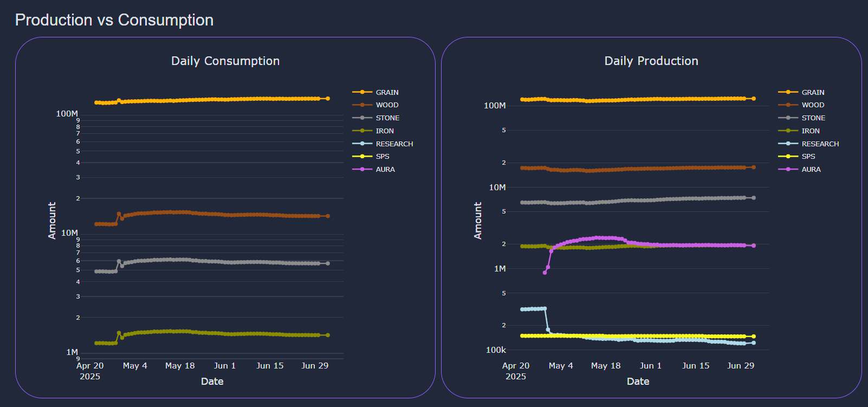Click Jun 15 tick label in Consumption chart
The width and height of the screenshot is (868, 407).
[x=270, y=366]
